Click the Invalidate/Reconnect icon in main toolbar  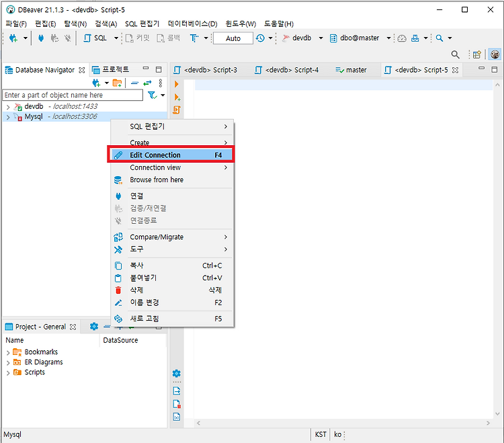[54, 38]
